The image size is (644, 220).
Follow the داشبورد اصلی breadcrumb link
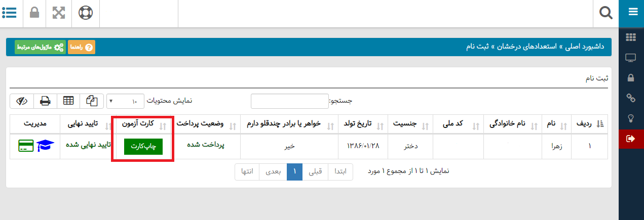coord(584,47)
